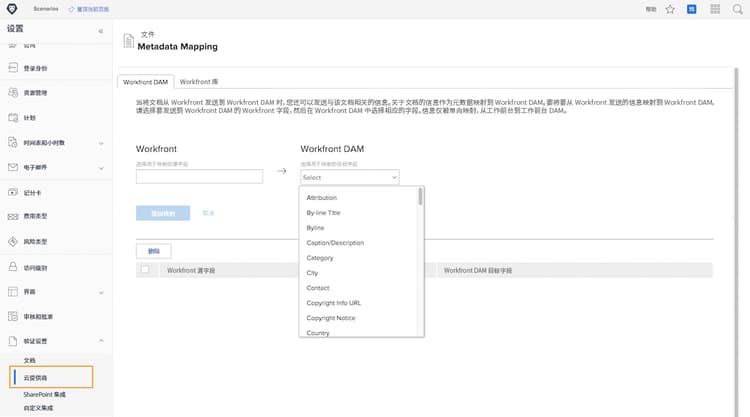Click the resource management icon in the sidebar

tap(13, 92)
